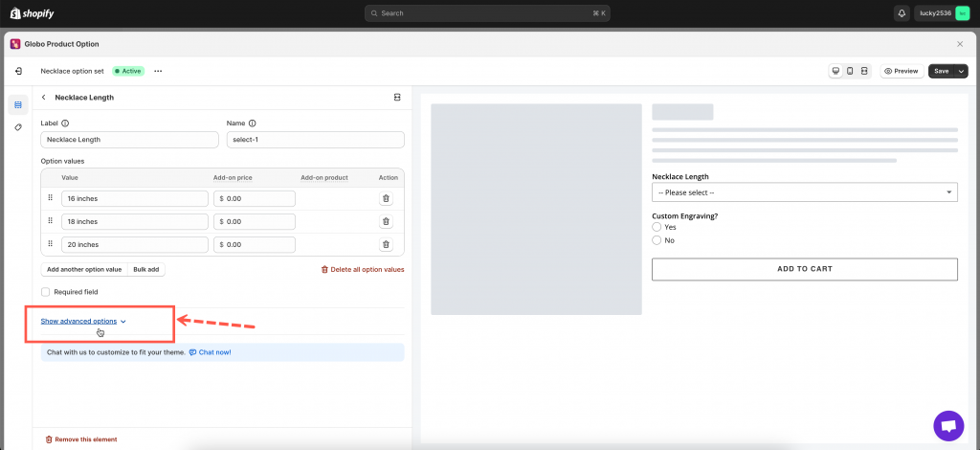
Task: Open the dropdown arrow next to Save
Action: coord(961,71)
